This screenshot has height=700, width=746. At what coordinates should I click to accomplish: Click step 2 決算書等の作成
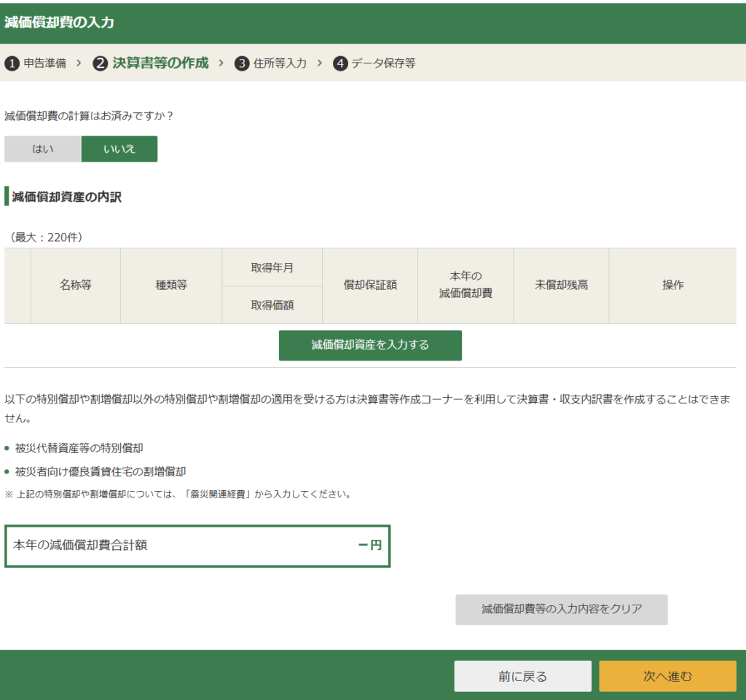tap(151, 63)
